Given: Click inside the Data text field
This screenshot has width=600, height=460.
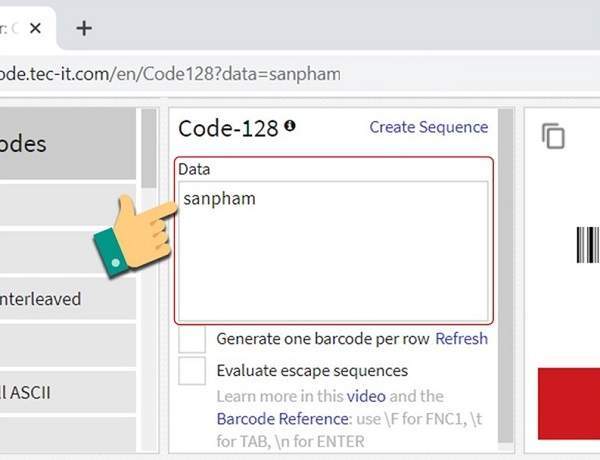Looking at the screenshot, I should point(332,250).
